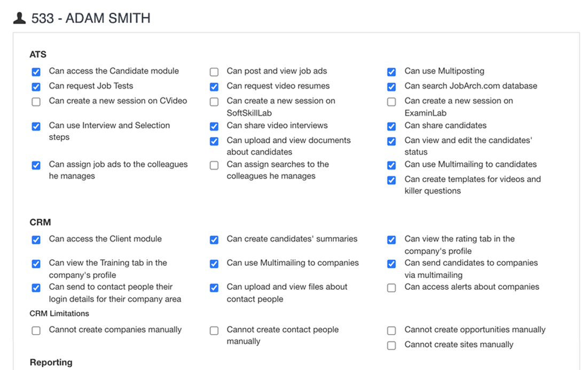This screenshot has width=588, height=370.
Task: Toggle Can request video resumes off
Action: 214,87
